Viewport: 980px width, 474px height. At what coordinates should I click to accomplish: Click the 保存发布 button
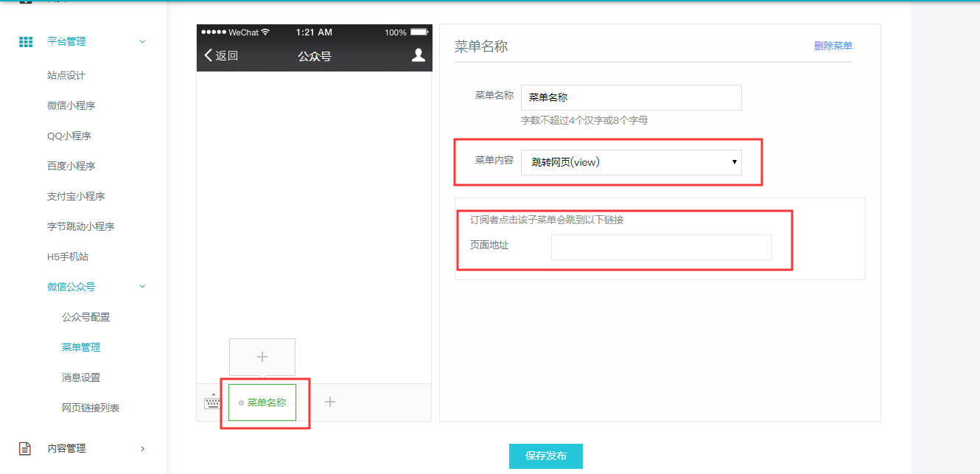[x=545, y=456]
